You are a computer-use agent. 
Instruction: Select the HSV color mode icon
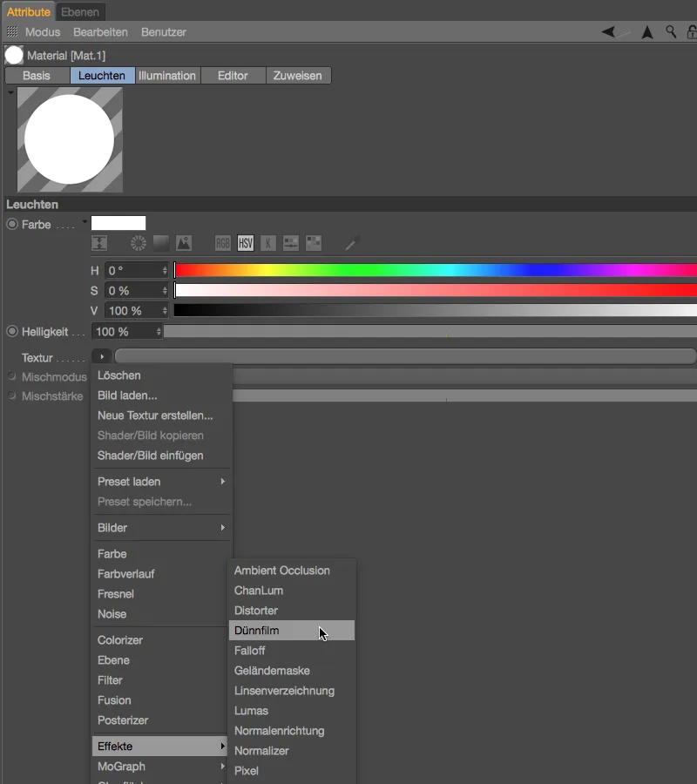tap(246, 244)
